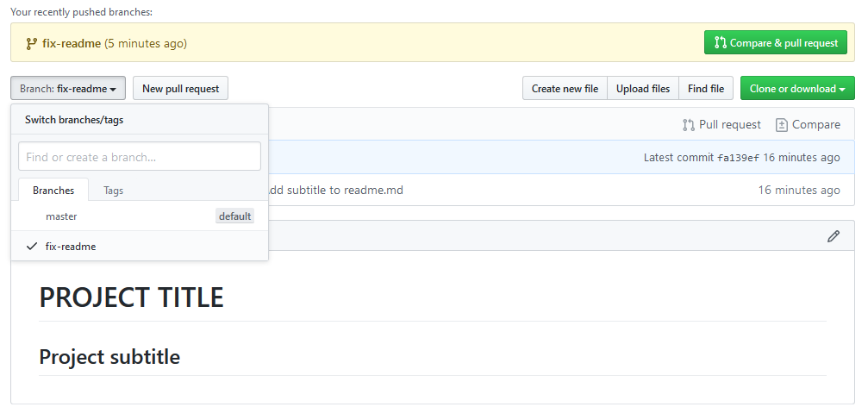Expand the Clone or download menu

coord(797,89)
